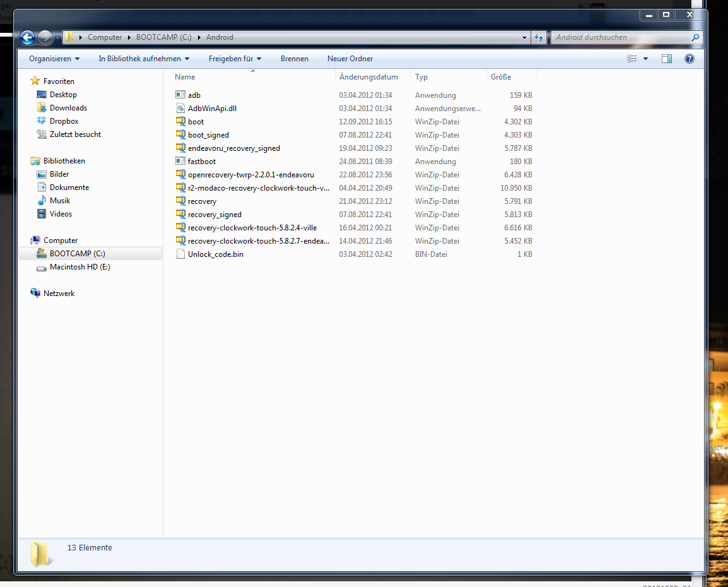This screenshot has width=728, height=587.
Task: Open the Organisieren menu
Action: pyautogui.click(x=54, y=59)
